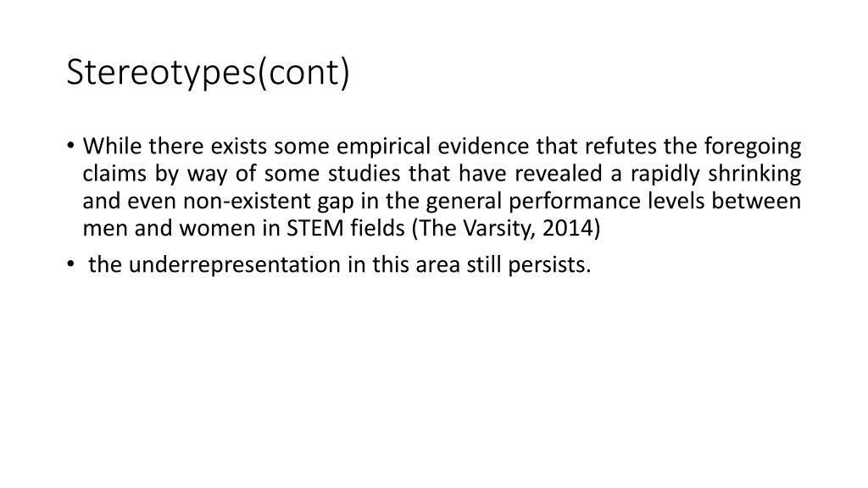
Task: Click the word "While" in first bullet
Action: point(108,147)
